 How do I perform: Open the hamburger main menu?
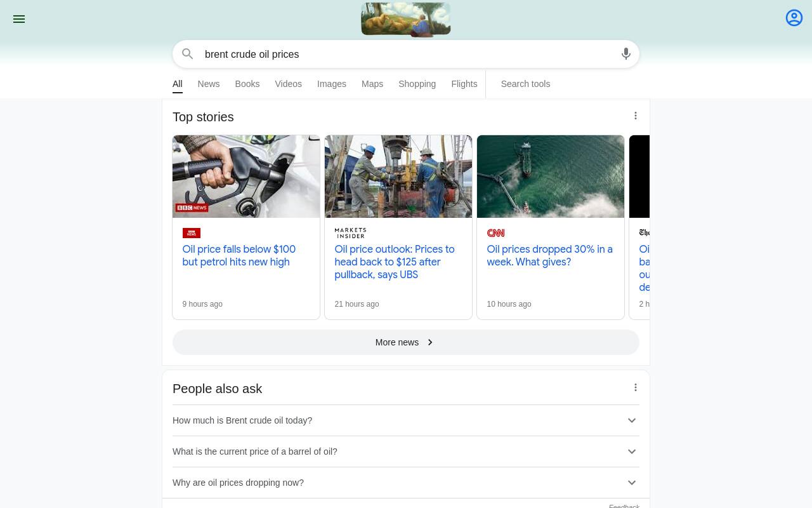(x=19, y=19)
